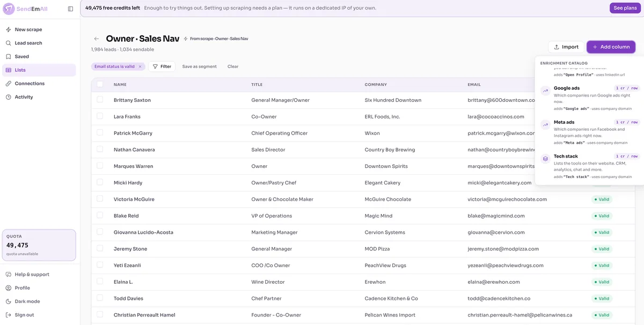Sort by the COMPANY column header

376,85
